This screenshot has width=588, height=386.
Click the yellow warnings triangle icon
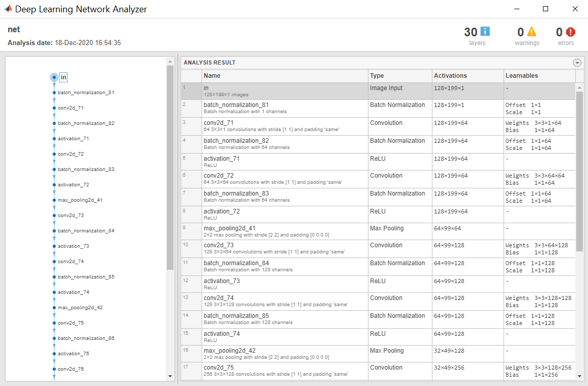(532, 32)
